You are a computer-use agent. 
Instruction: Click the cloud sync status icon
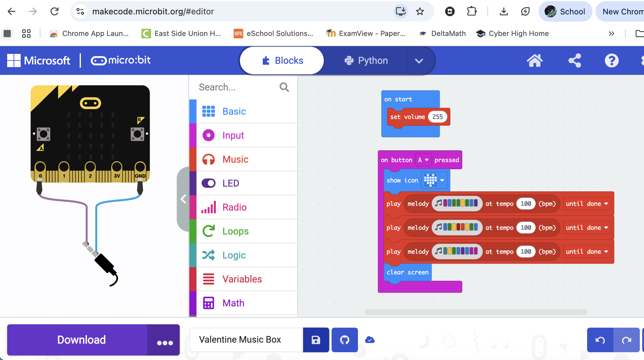tap(370, 340)
